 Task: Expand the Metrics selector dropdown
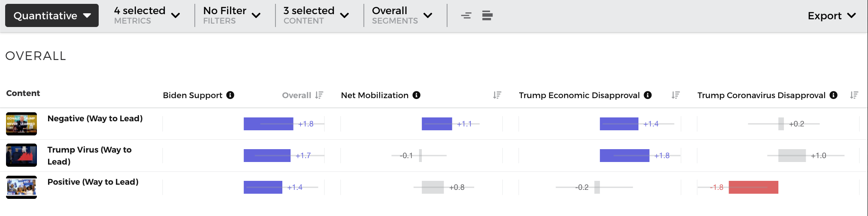pos(147,16)
